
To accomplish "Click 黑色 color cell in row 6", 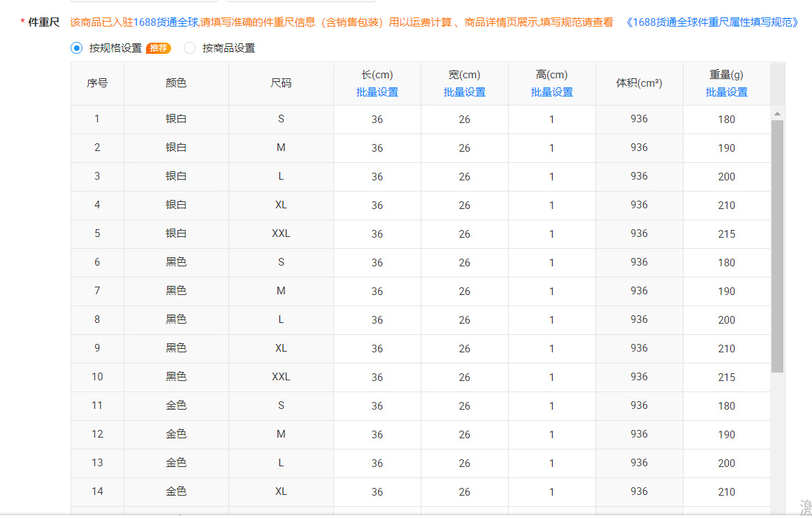I will click(176, 262).
